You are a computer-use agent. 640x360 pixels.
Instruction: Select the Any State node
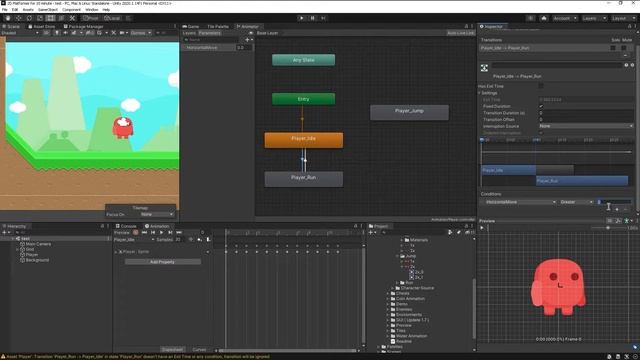(x=304, y=60)
